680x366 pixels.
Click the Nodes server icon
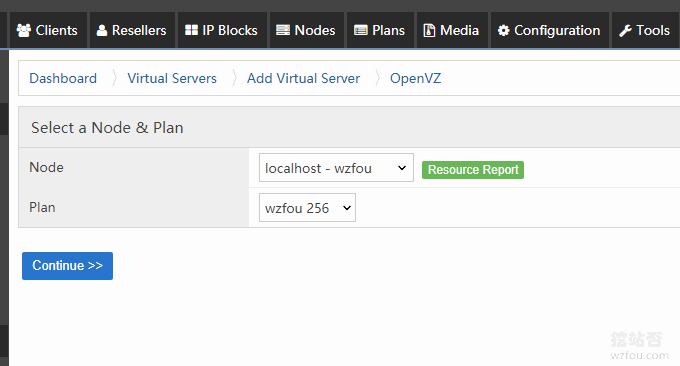283,30
